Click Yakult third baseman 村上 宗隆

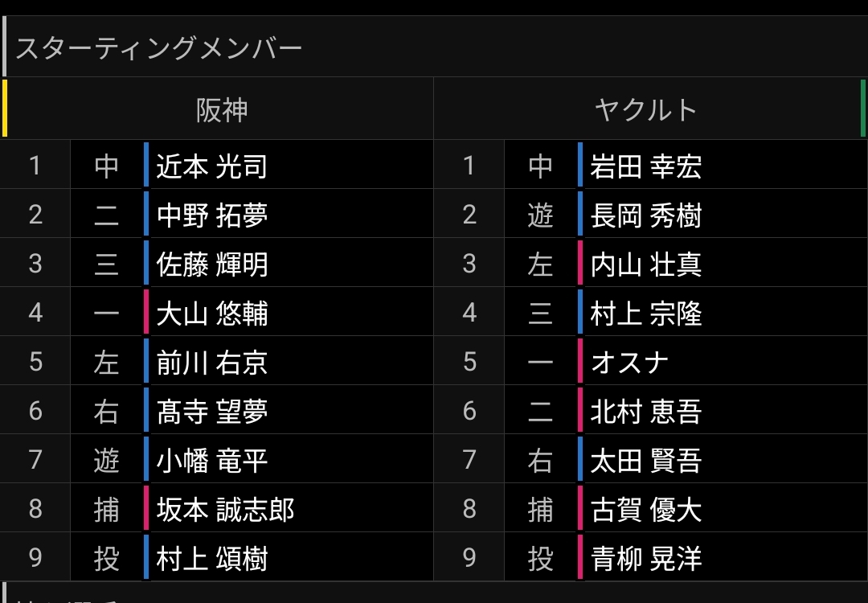[645, 313]
